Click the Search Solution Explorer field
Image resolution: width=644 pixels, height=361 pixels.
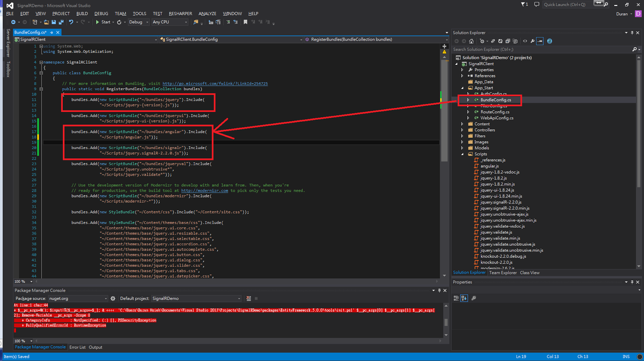pos(542,50)
